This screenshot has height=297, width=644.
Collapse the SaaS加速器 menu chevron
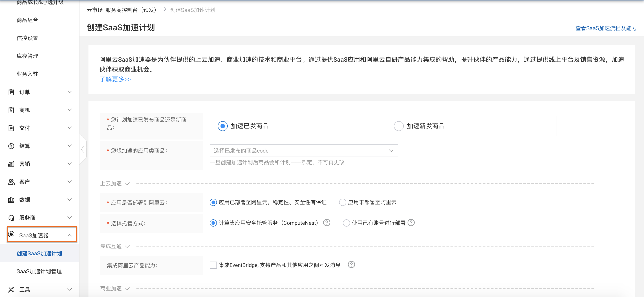coord(70,235)
